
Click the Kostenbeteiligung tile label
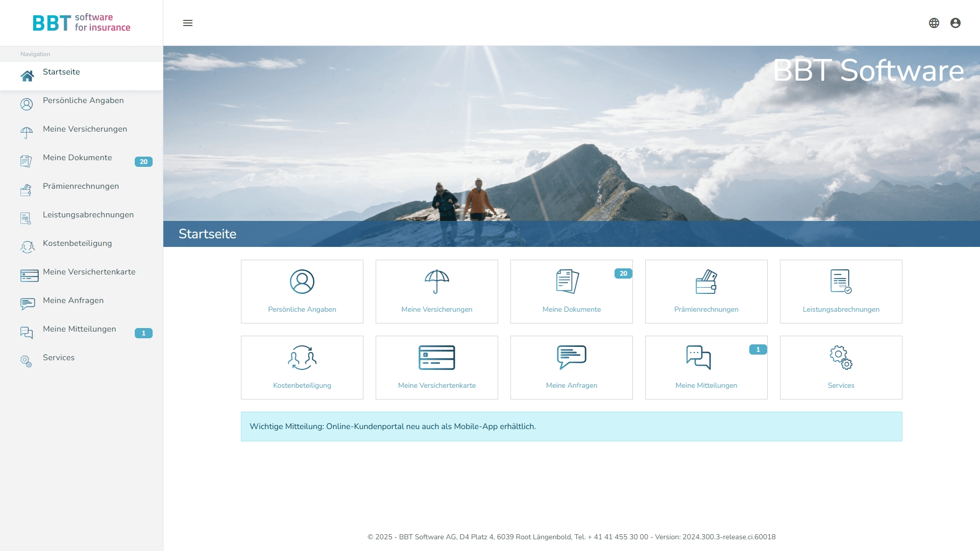(x=302, y=385)
